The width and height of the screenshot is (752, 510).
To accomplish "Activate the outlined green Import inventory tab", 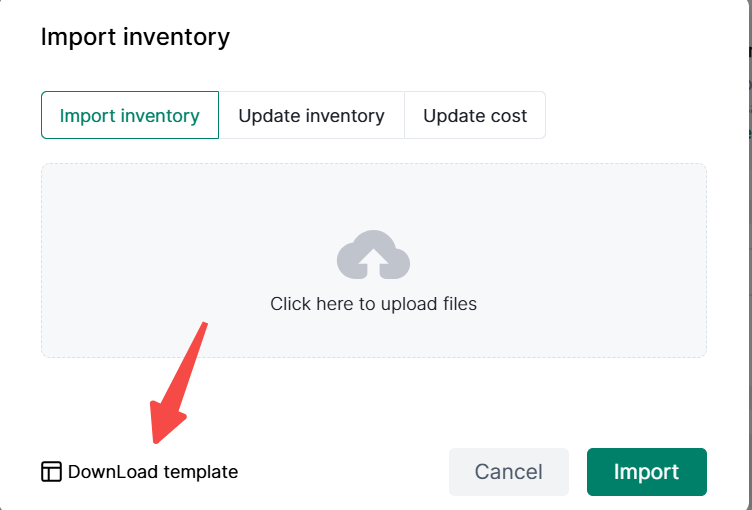I will 130,116.
